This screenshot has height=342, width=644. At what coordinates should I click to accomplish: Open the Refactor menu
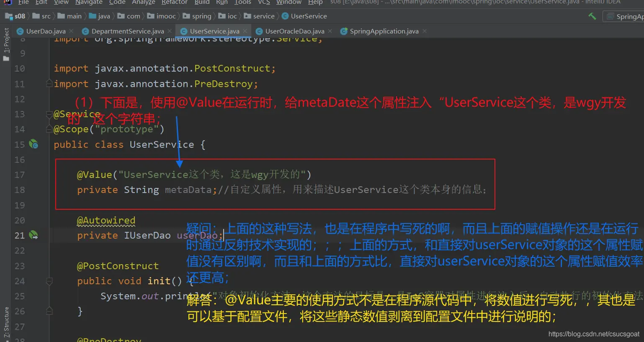click(175, 2)
